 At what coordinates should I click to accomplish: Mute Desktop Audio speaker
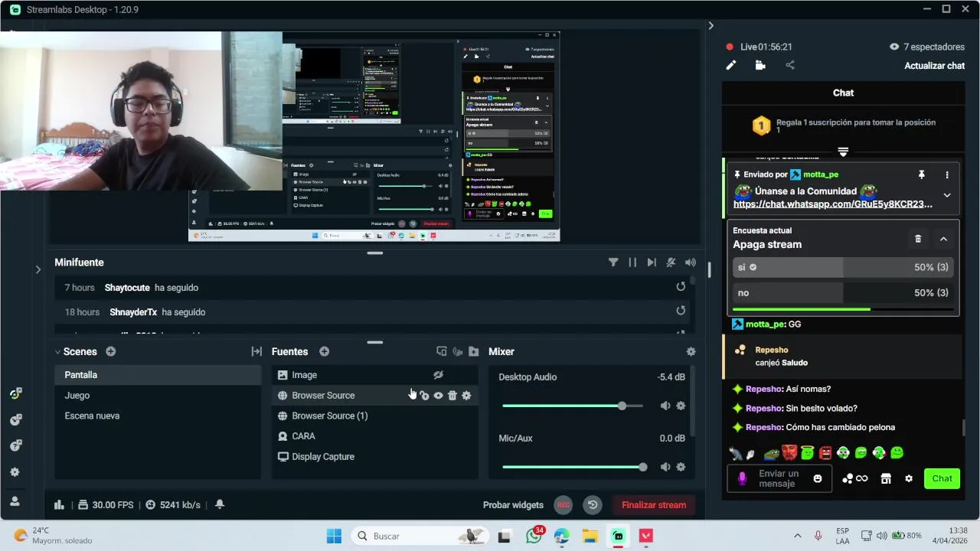pyautogui.click(x=665, y=406)
